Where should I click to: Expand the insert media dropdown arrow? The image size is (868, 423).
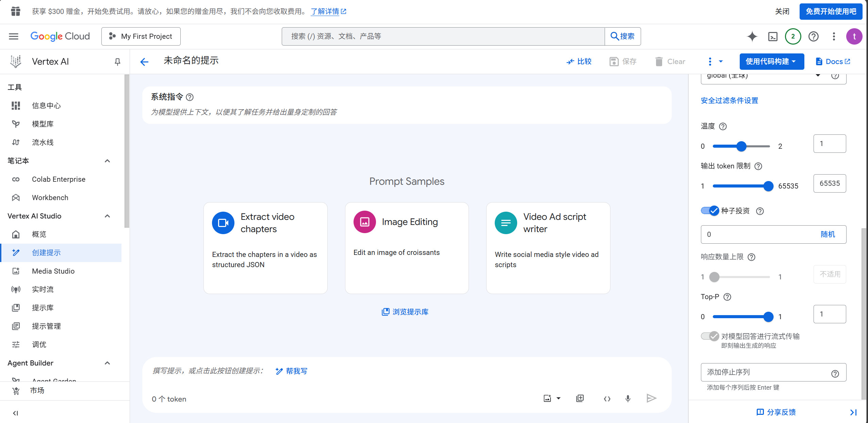558,398
